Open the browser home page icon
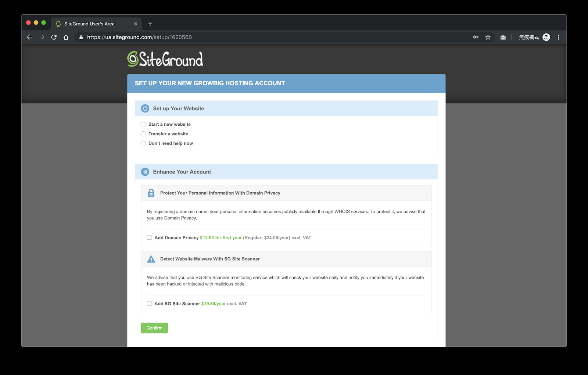The width and height of the screenshot is (588, 375). coord(66,37)
